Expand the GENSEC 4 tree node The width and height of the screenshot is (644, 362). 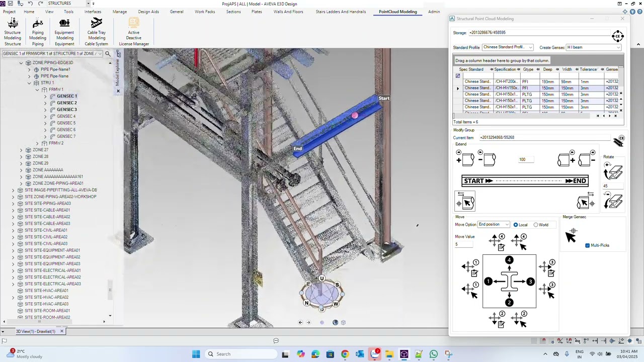tap(45, 116)
